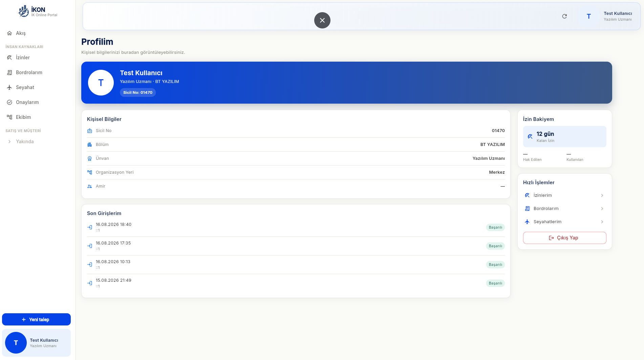
Task: Open the İzinlerim quick action link
Action: point(564,195)
